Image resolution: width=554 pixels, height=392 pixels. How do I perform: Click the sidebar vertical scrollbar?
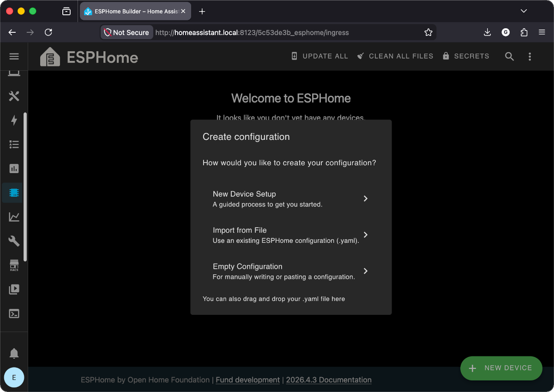pyautogui.click(x=25, y=187)
